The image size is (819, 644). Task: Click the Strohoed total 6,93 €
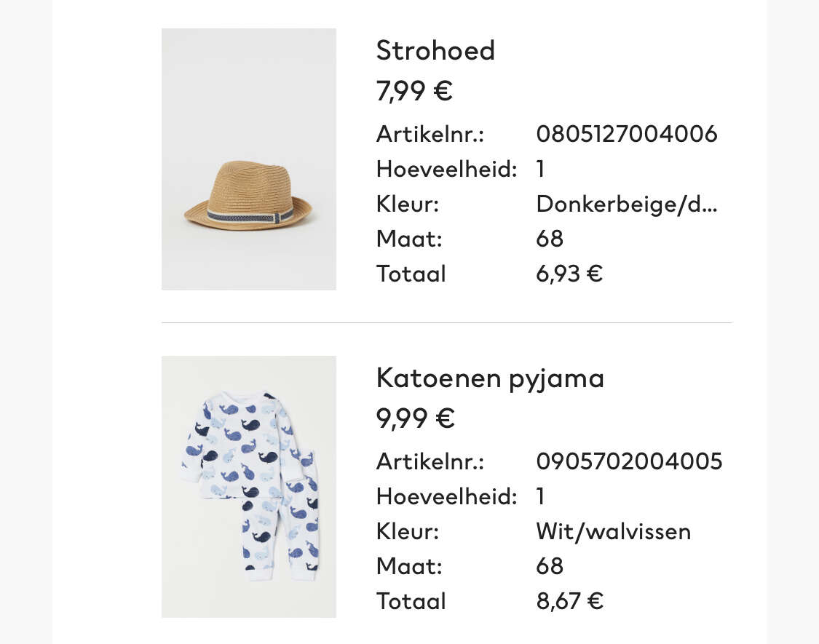click(x=569, y=274)
